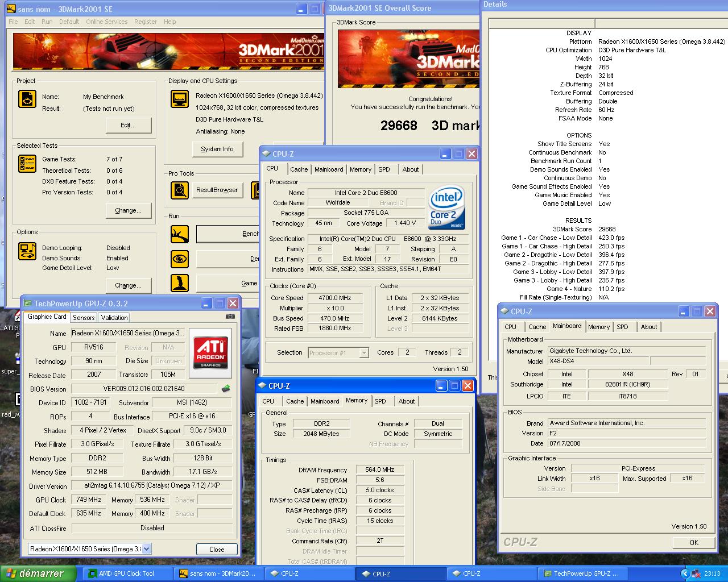
Task: Click the Windows démarrer start button
Action: coord(38,573)
